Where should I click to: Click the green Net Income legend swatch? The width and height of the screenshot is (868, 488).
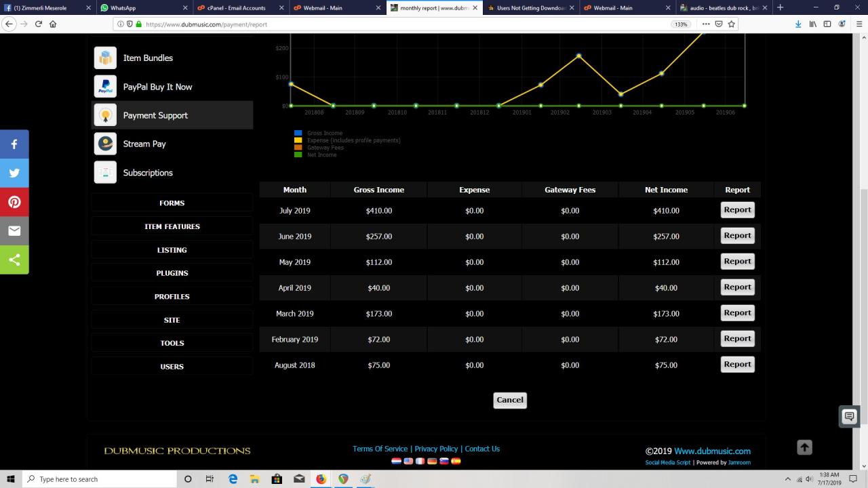click(298, 155)
